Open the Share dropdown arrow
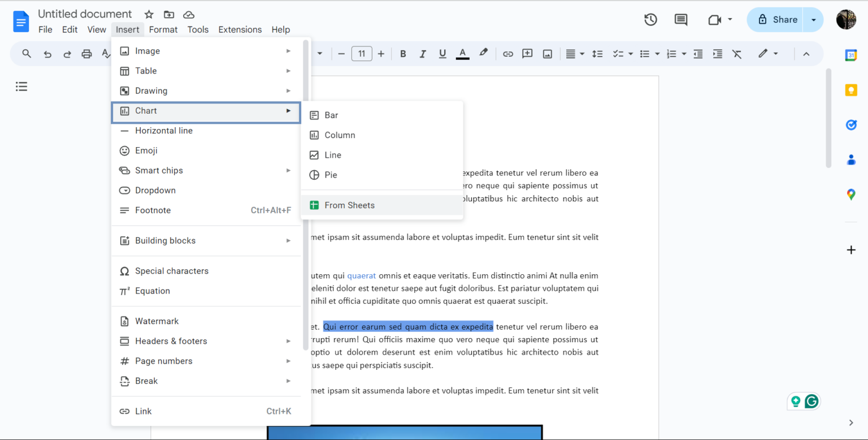 (x=813, y=19)
